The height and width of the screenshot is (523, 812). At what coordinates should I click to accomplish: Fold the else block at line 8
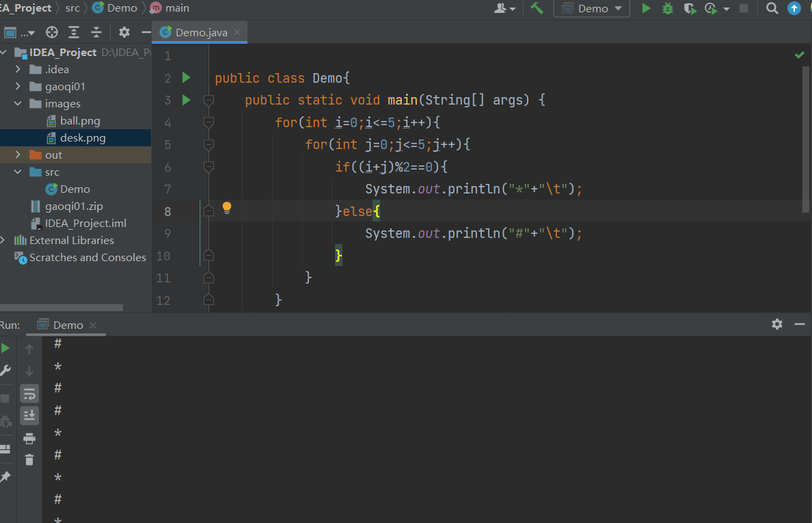[208, 211]
